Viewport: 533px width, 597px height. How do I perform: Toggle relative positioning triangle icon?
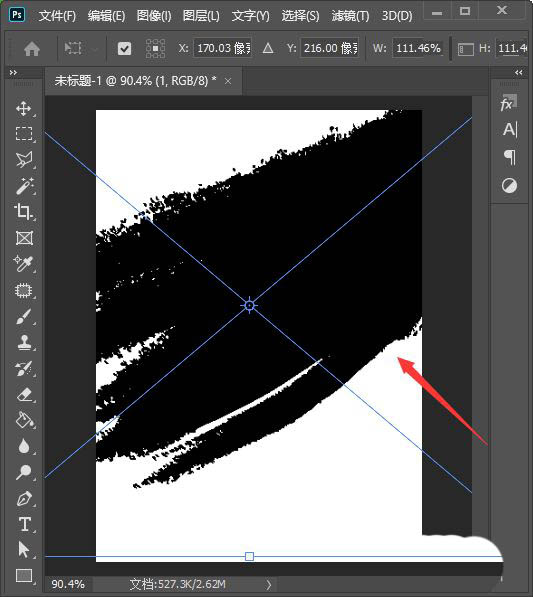point(268,48)
